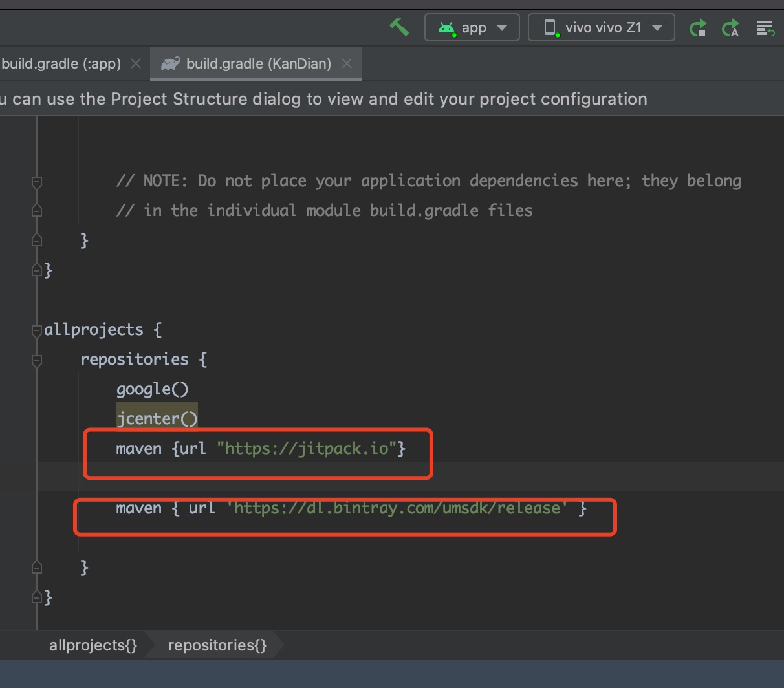Click the NOTE comment line
This screenshot has height=688, width=784.
click(428, 180)
